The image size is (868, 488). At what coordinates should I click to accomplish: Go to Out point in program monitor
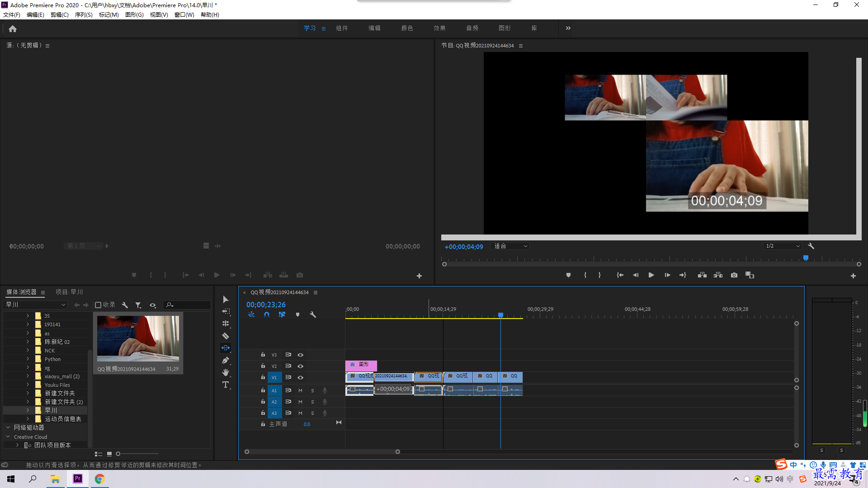pos(683,275)
